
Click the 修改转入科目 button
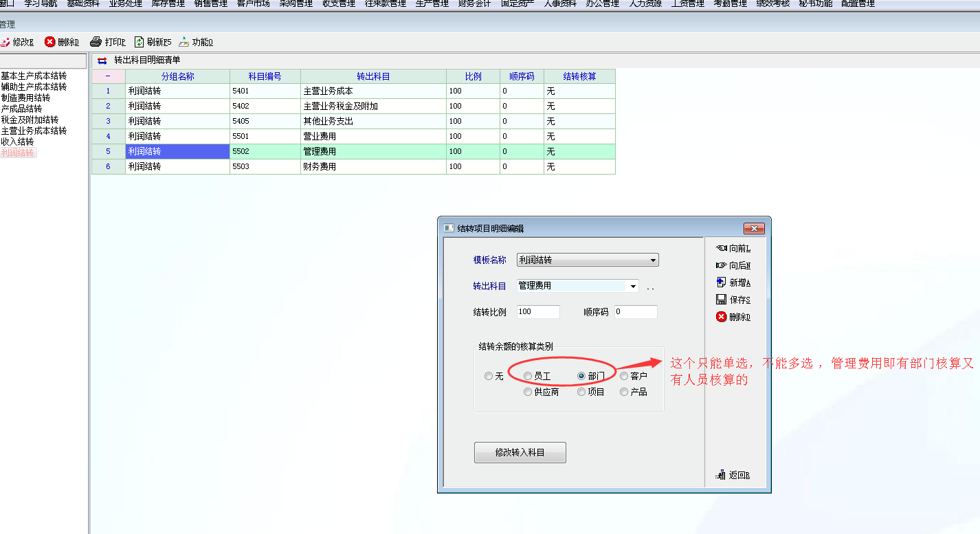[x=520, y=452]
